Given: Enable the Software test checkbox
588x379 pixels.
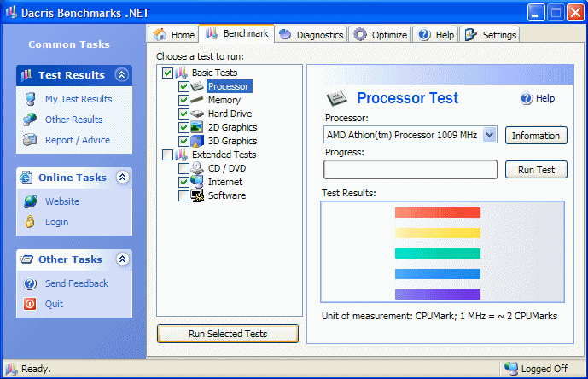Looking at the screenshot, I should tap(183, 195).
